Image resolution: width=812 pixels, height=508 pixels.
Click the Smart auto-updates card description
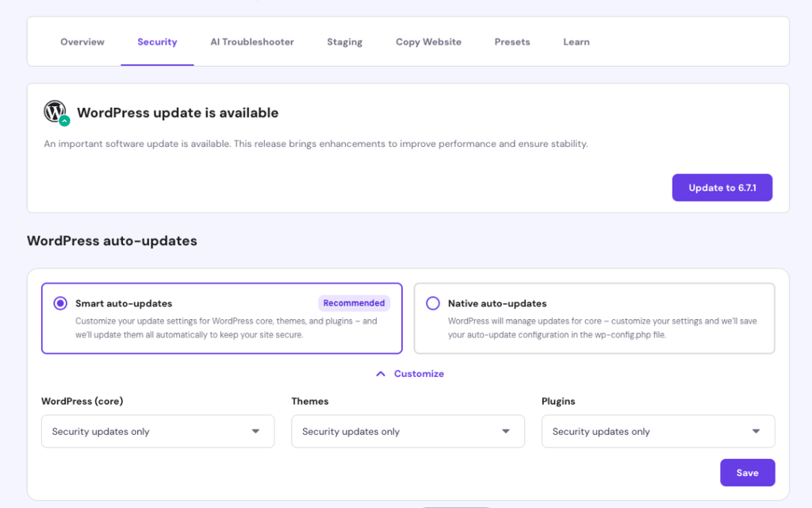226,328
